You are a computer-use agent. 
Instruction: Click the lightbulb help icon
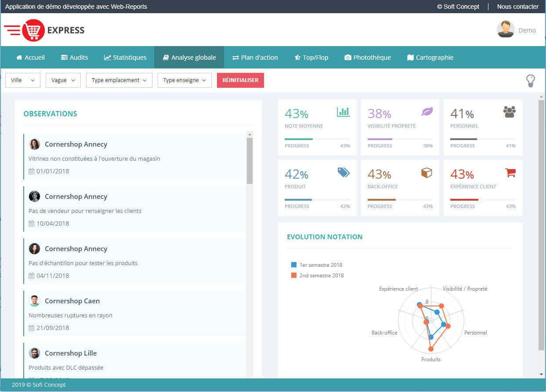(x=531, y=81)
